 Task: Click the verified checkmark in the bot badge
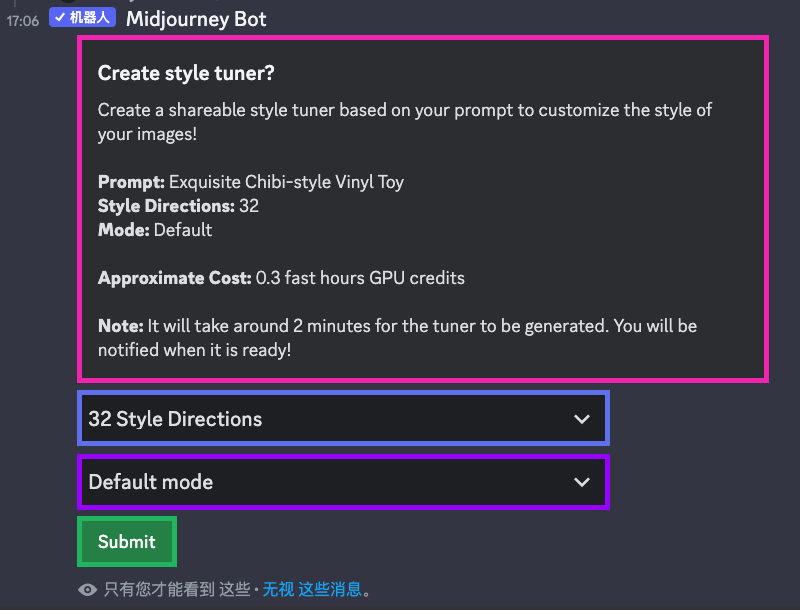pyautogui.click(x=60, y=19)
